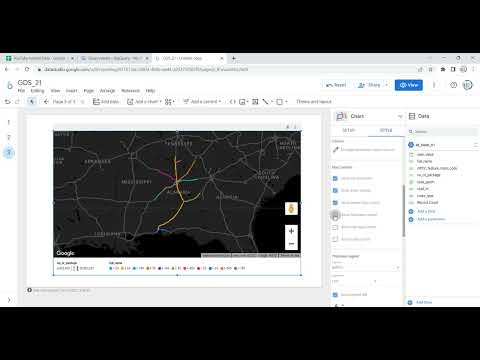The width and height of the screenshot is (480, 360).
Task: Click Add a parameter link
Action: [x=431, y=219]
